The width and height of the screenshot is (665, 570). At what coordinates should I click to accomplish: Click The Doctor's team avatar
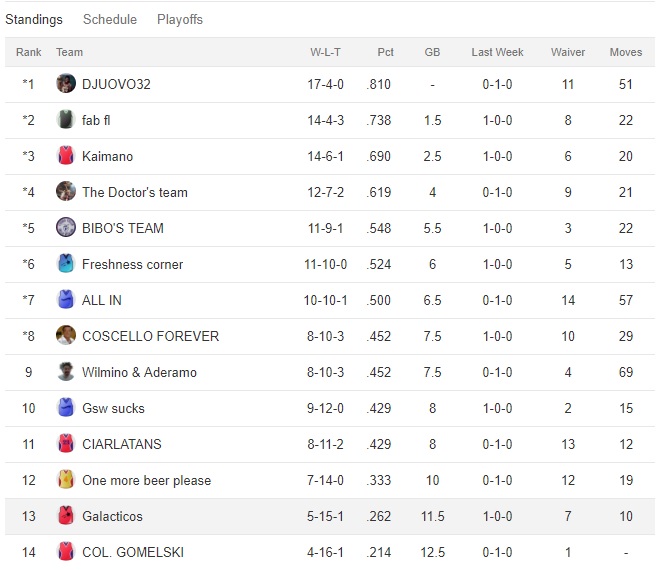coord(66,192)
